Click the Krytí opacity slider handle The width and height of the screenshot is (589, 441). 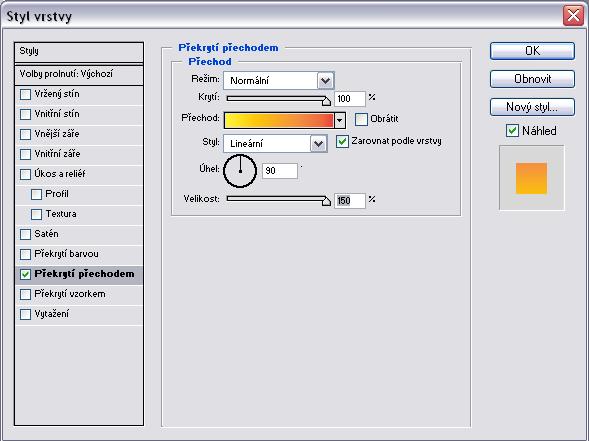(x=326, y=101)
